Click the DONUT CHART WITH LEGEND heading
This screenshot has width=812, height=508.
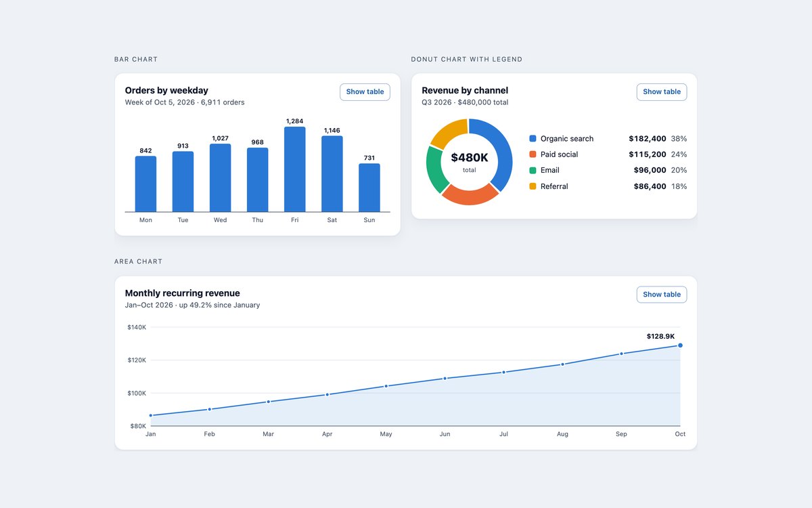click(467, 60)
